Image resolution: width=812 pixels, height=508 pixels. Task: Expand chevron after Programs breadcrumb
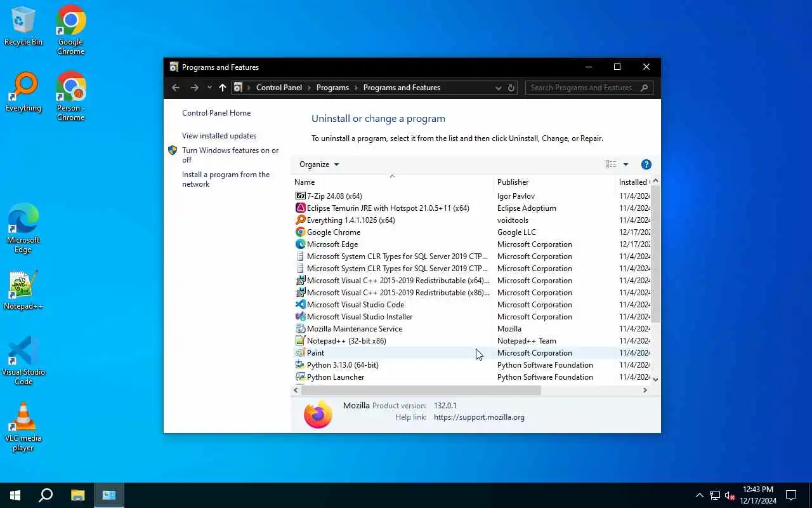pos(357,88)
